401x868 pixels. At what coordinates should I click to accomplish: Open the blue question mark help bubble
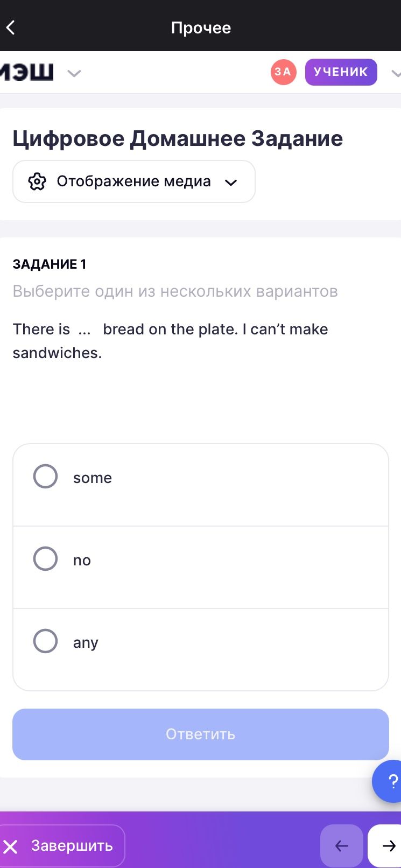coord(389,781)
